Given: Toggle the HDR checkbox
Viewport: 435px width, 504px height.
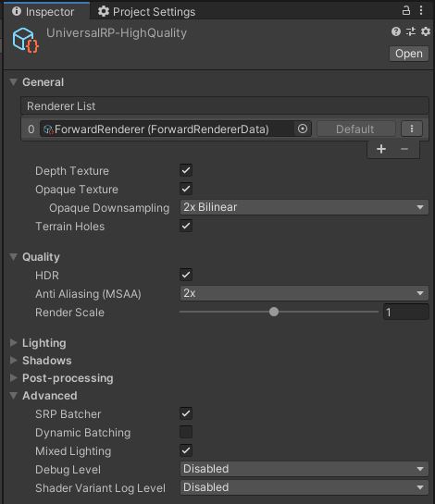Looking at the screenshot, I should point(186,275).
